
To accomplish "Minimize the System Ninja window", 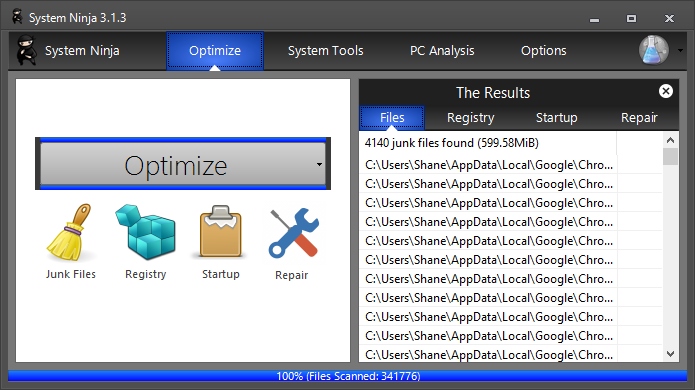I will pyautogui.click(x=594, y=19).
